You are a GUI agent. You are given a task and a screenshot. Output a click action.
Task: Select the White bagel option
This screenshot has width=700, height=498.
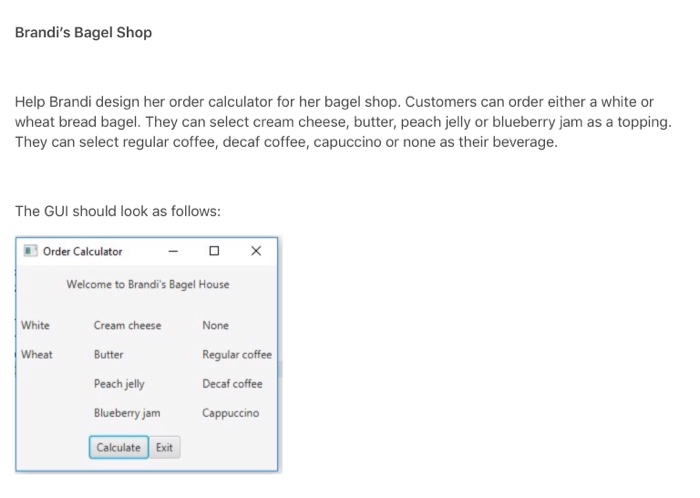[35, 325]
